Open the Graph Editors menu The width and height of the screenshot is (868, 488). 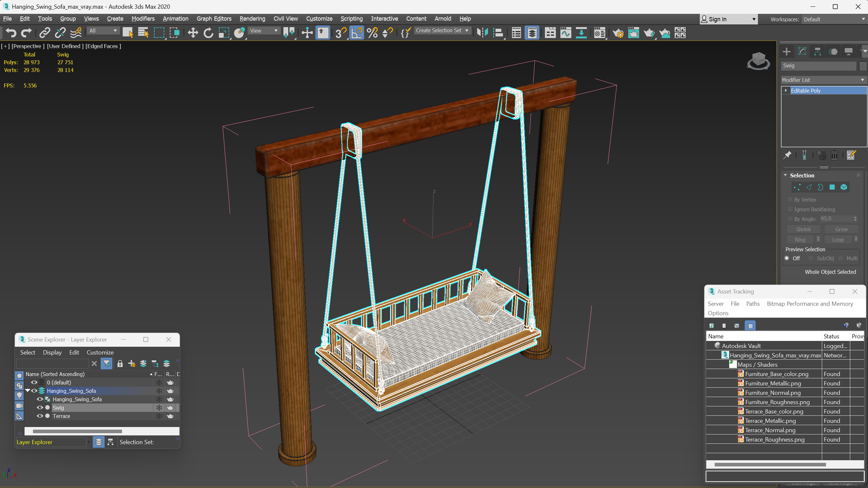point(214,18)
